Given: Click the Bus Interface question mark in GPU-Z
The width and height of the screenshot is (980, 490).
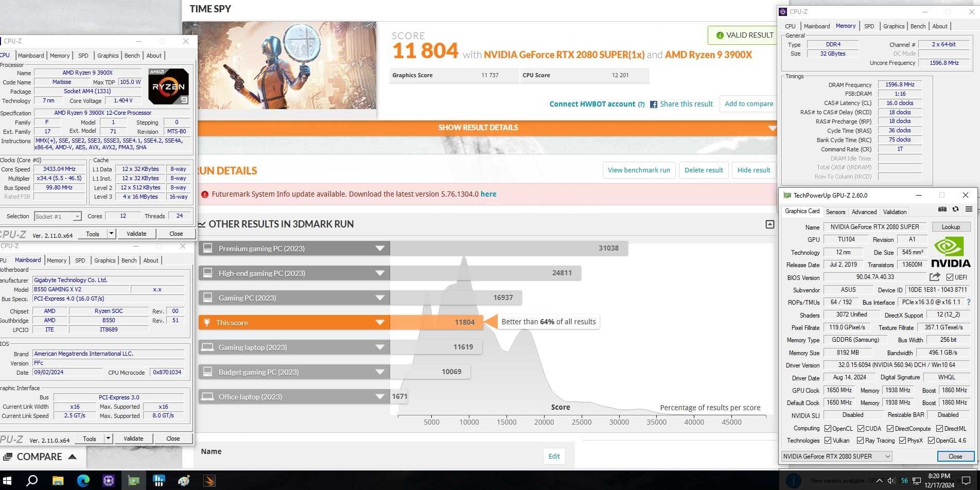Looking at the screenshot, I should (x=968, y=302).
